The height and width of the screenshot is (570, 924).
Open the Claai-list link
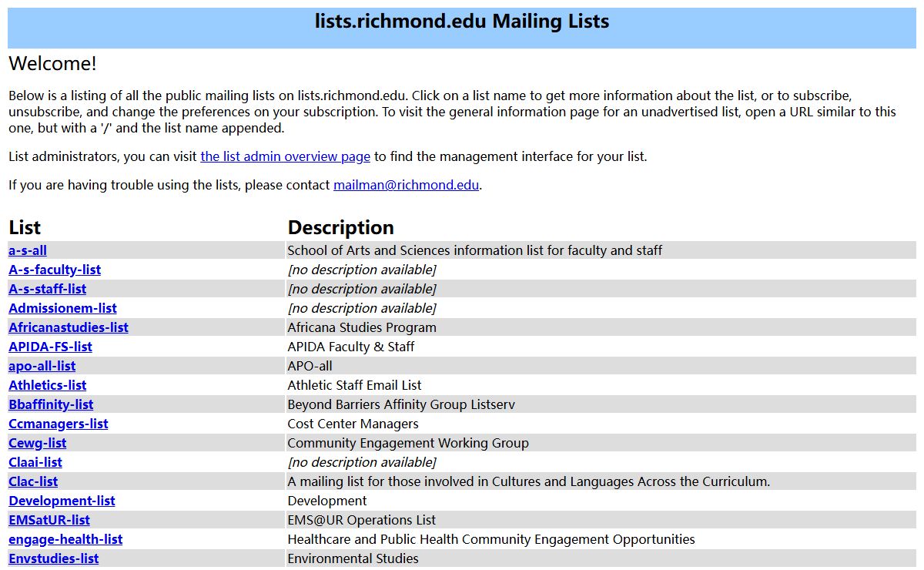point(35,462)
